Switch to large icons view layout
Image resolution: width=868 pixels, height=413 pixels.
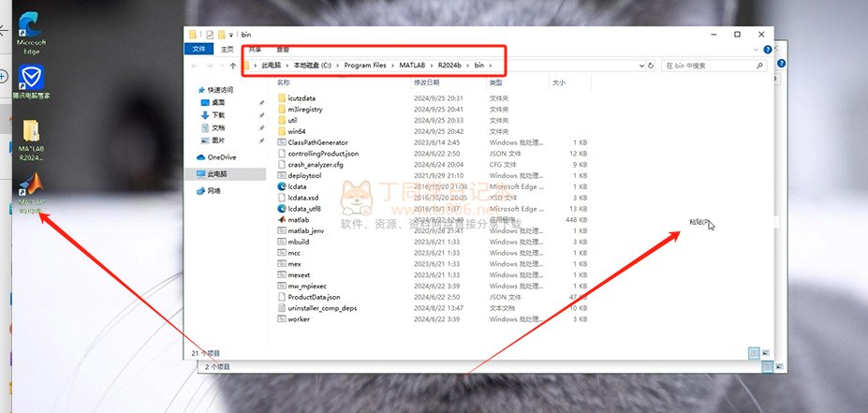click(x=766, y=353)
